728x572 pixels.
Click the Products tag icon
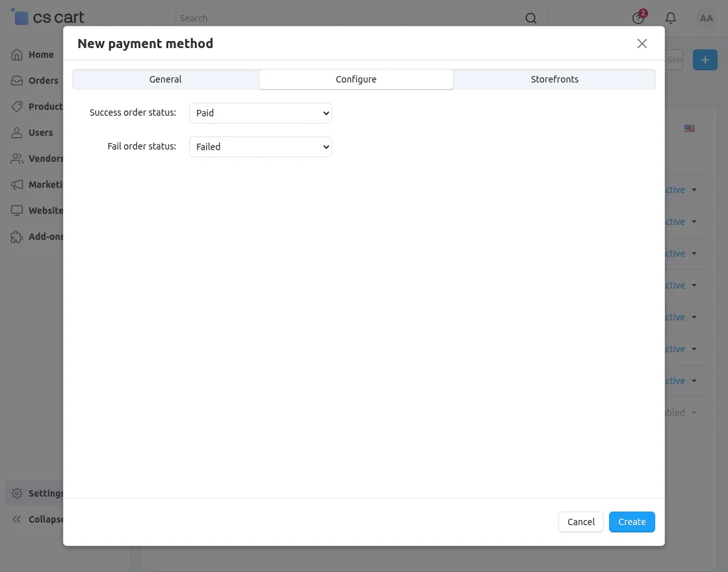coord(17,107)
